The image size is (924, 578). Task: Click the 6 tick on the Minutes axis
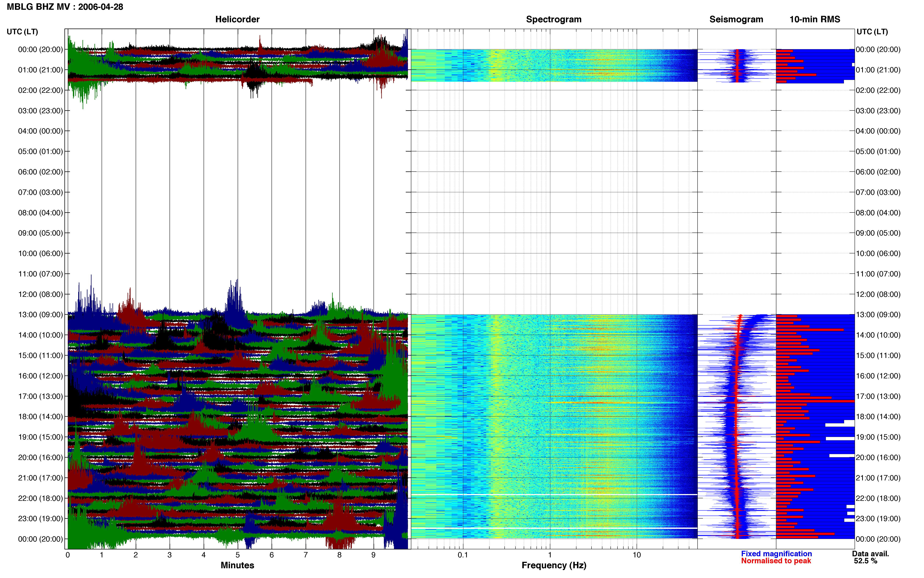pyautogui.click(x=272, y=555)
